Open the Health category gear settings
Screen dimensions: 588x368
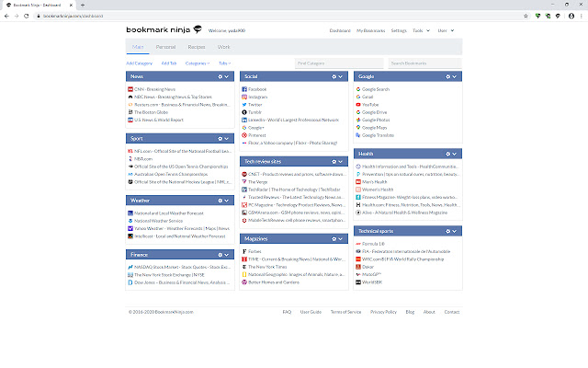pos(447,154)
